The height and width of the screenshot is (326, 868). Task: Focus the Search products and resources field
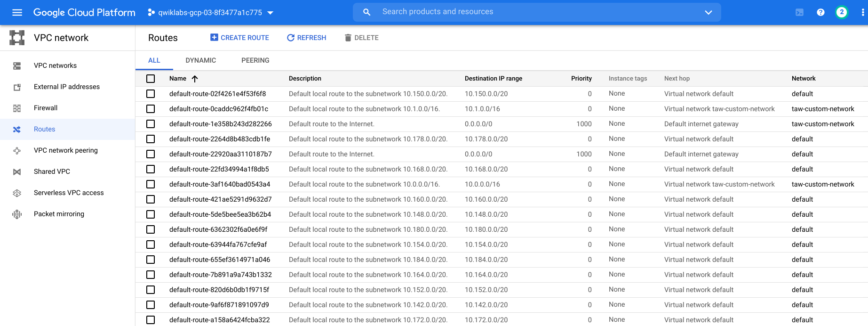pyautogui.click(x=536, y=12)
